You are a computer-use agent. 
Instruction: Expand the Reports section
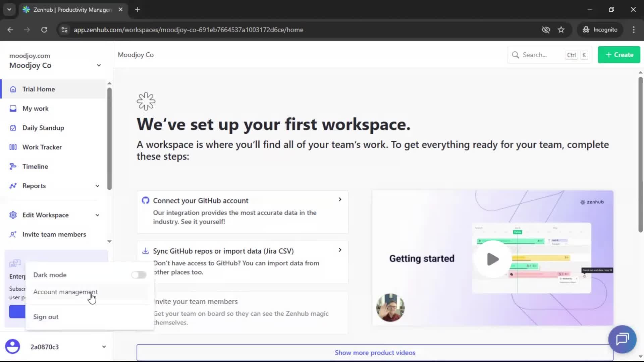coord(97,186)
